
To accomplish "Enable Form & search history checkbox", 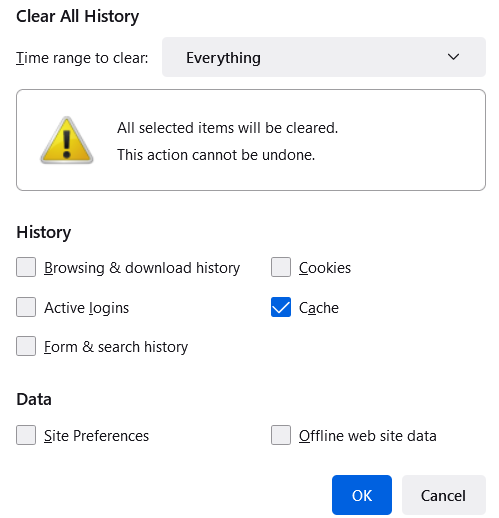I will pos(26,346).
